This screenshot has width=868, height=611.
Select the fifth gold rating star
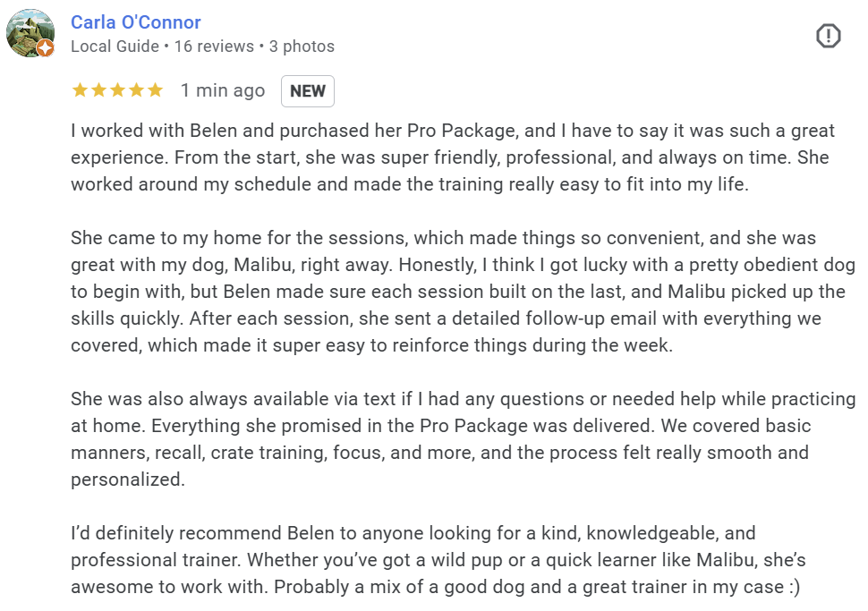(156, 89)
